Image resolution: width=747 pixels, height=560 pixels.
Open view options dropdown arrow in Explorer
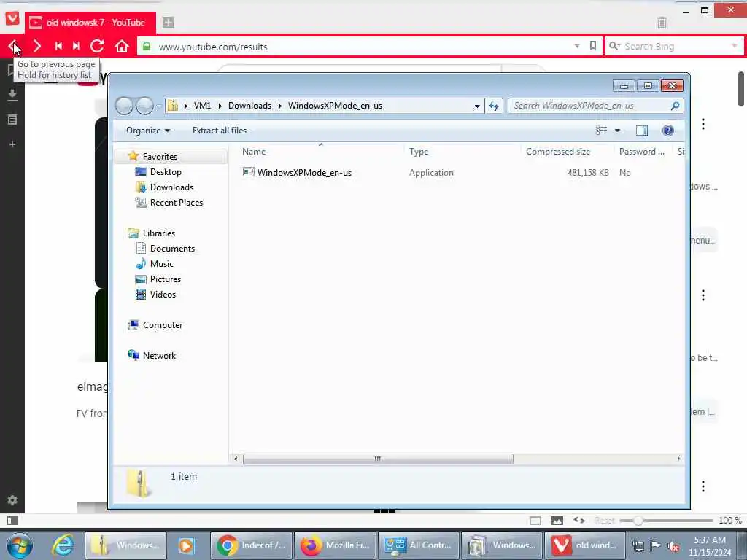tap(617, 131)
